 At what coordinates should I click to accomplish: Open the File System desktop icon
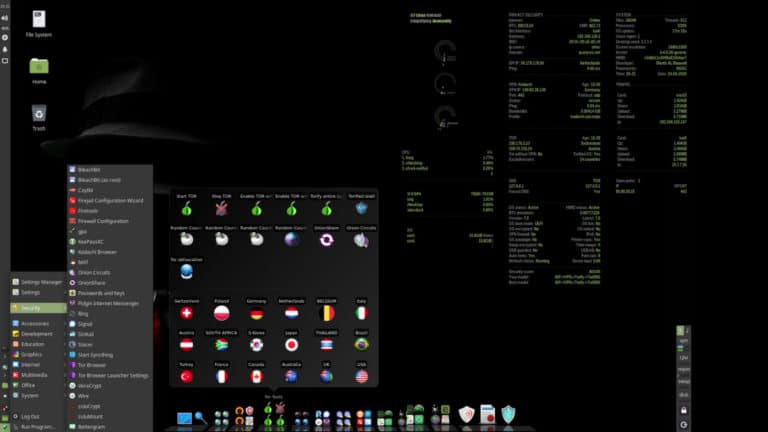coord(39,22)
